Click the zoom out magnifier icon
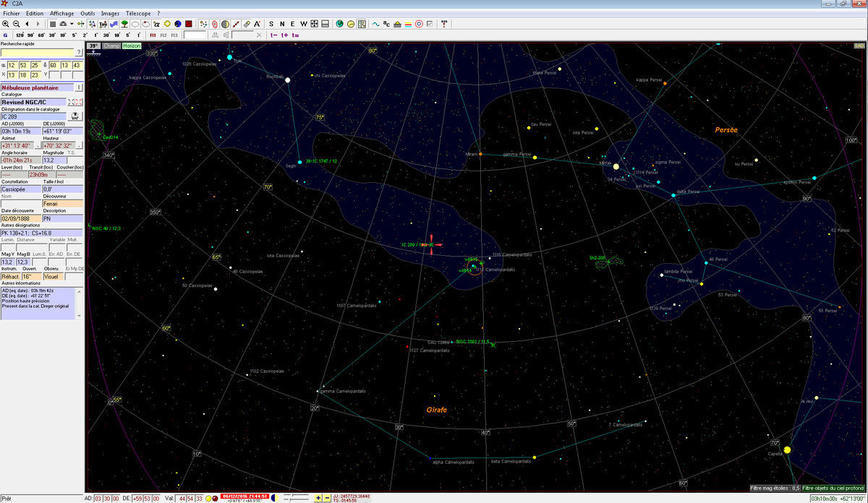 pyautogui.click(x=17, y=24)
